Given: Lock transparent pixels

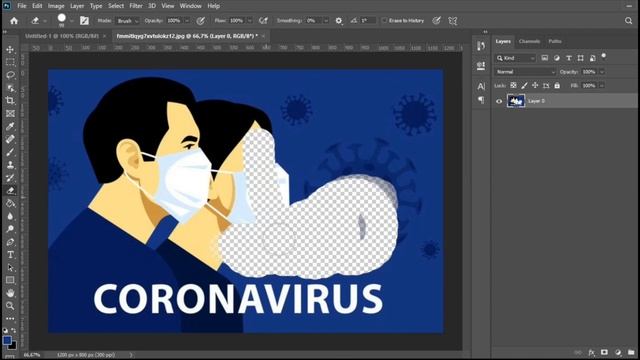Looking at the screenshot, I should click(513, 85).
